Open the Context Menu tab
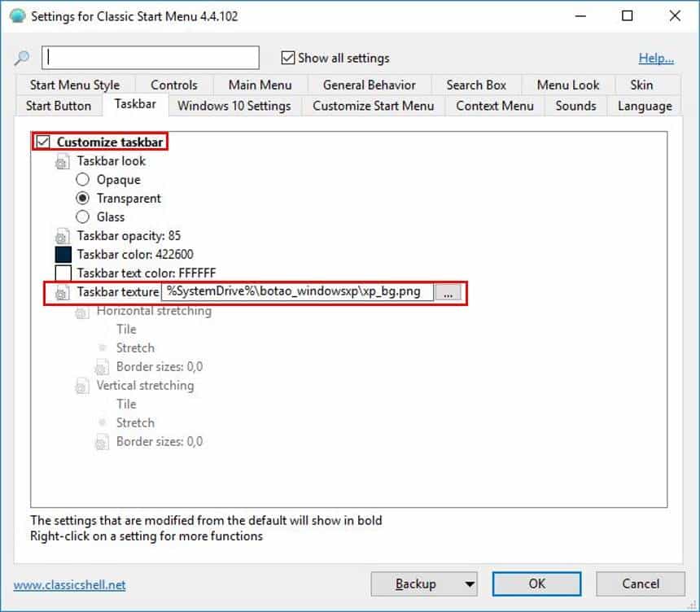 pyautogui.click(x=495, y=106)
